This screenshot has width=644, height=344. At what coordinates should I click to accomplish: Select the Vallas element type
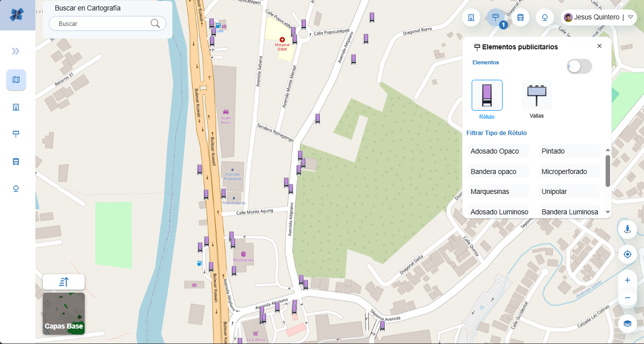pos(536,95)
